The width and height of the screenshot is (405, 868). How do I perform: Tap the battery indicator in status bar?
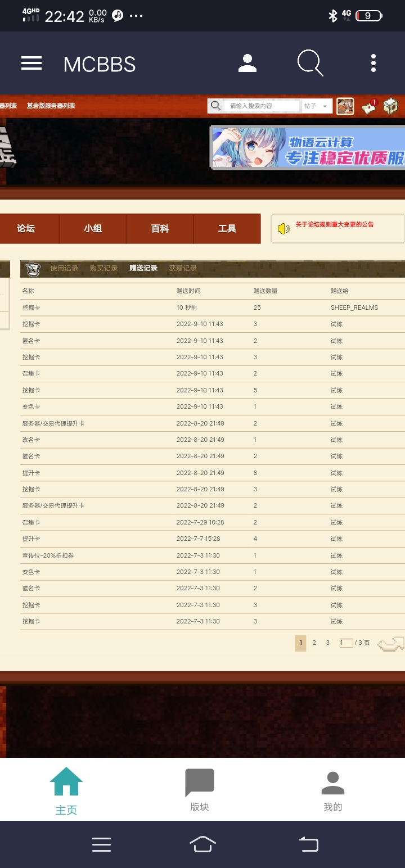[x=369, y=16]
